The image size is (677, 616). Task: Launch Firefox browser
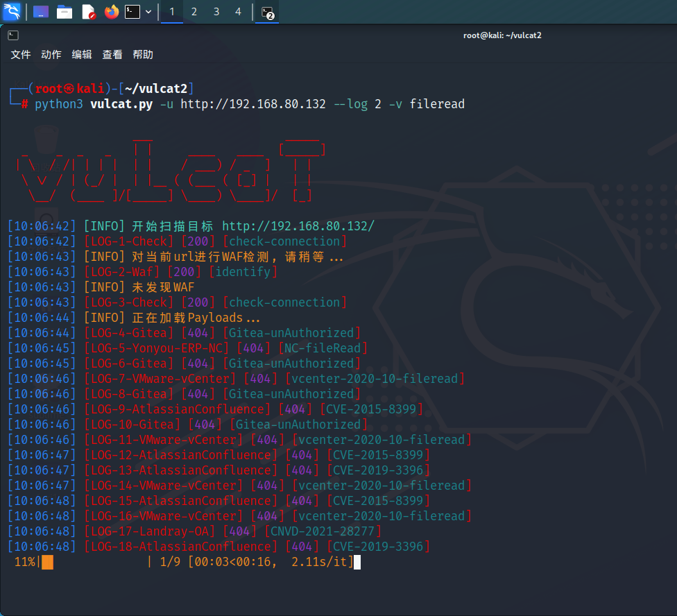[111, 12]
